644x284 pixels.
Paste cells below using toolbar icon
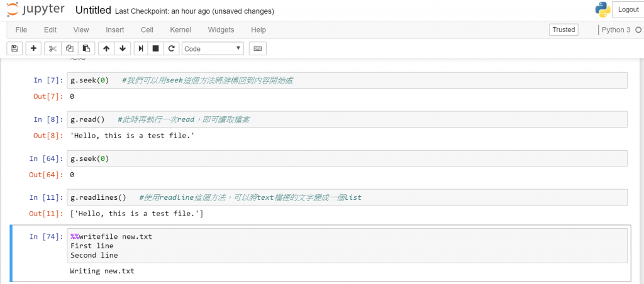[x=86, y=48]
